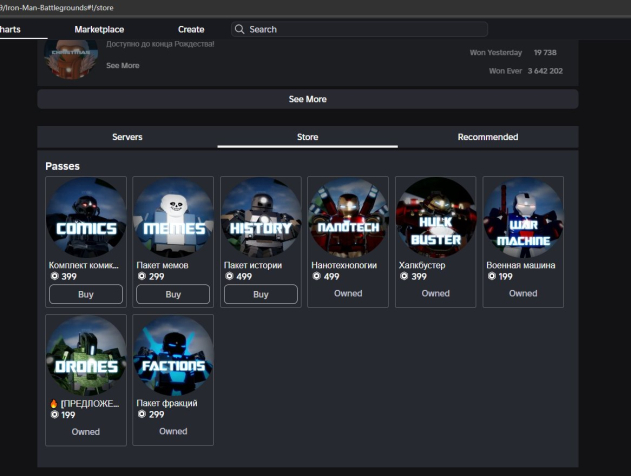
Task: Select the DRONES pass icon
Action: (x=86, y=356)
